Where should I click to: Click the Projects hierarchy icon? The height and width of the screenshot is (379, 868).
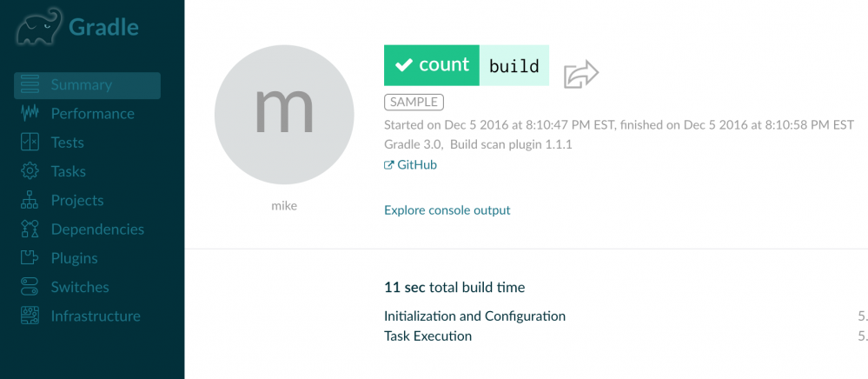[30, 201]
